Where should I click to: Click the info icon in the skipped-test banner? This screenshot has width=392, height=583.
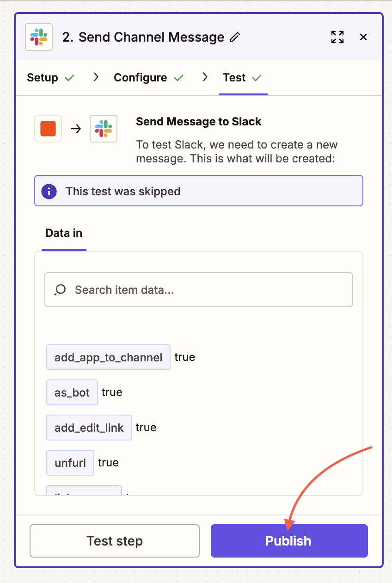[49, 191]
